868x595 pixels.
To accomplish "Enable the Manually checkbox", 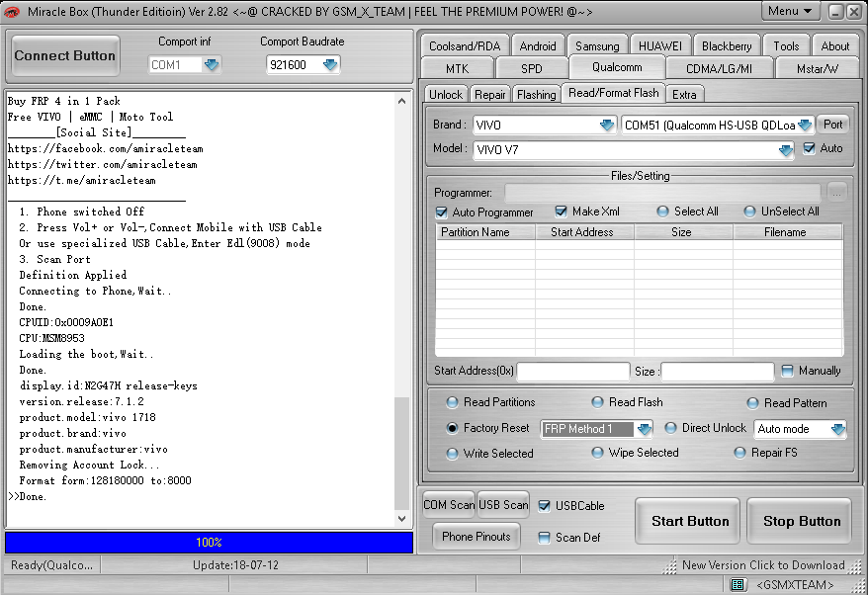I will (787, 371).
